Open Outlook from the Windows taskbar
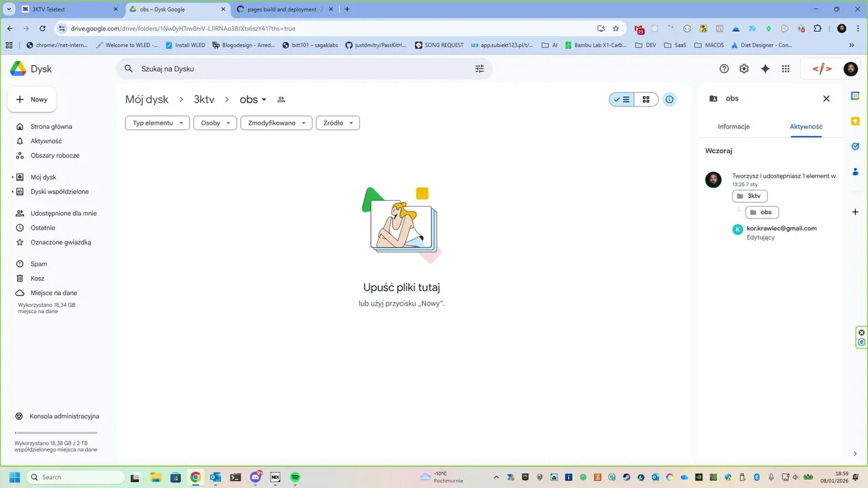 click(215, 477)
